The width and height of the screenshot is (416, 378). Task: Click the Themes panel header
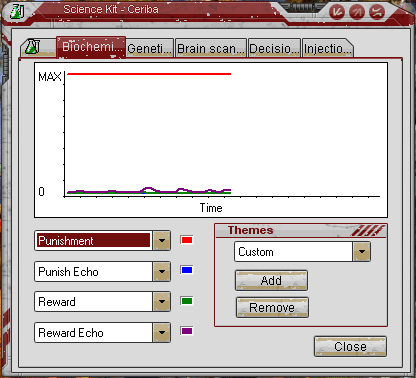[x=301, y=230]
